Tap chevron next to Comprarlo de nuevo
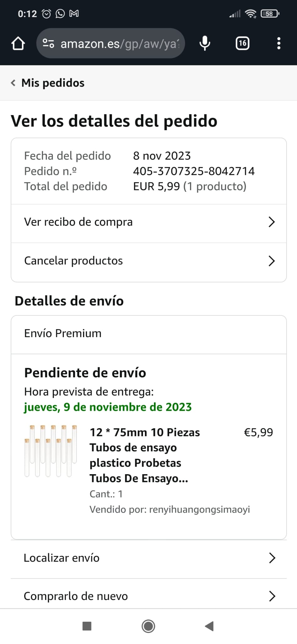 click(x=272, y=596)
